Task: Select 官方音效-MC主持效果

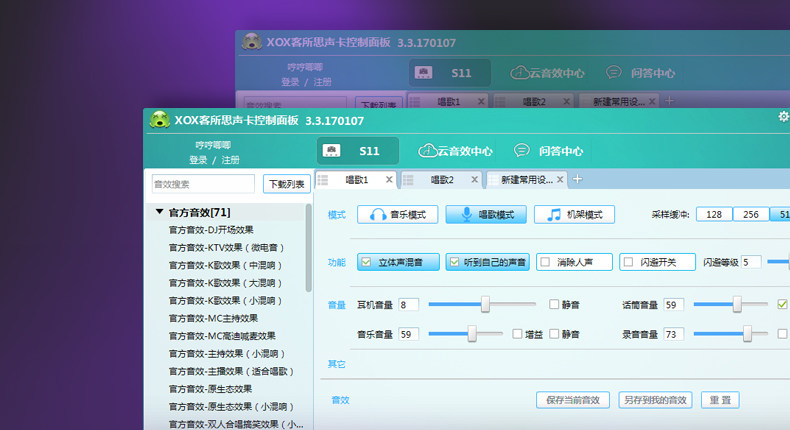Action: (x=213, y=318)
